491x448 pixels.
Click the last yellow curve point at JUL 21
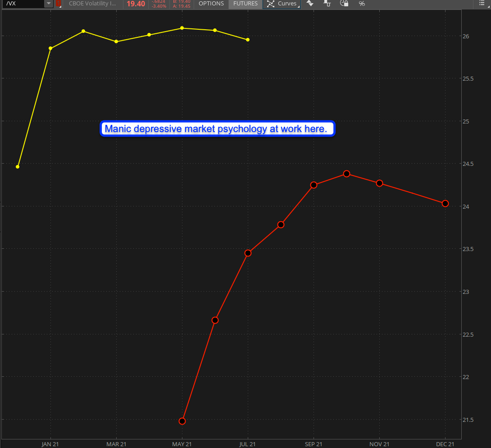tap(248, 40)
